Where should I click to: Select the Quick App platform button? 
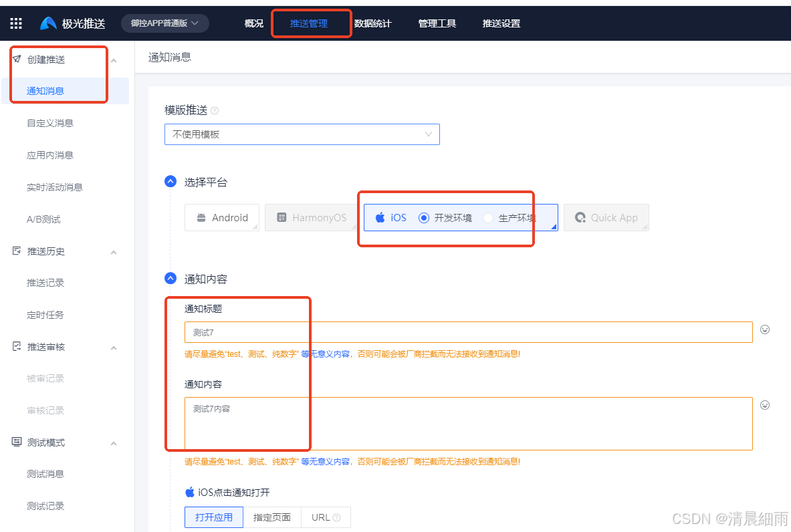pyautogui.click(x=606, y=217)
